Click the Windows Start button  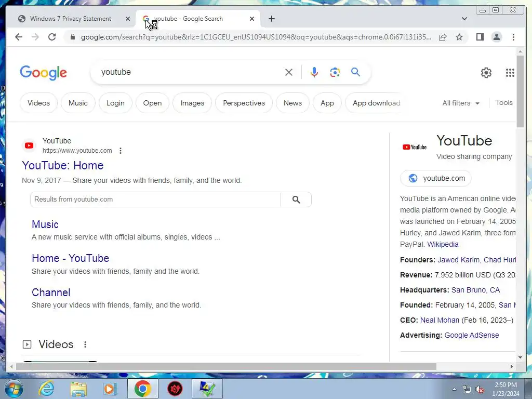point(14,389)
